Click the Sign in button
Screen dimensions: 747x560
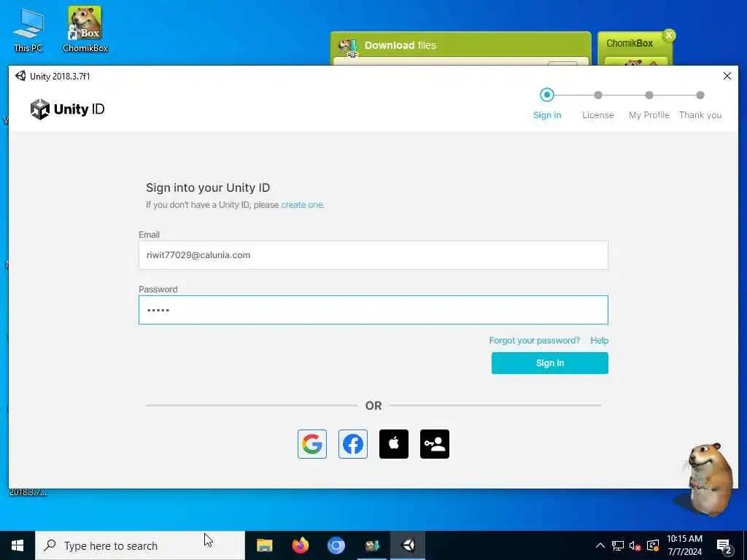pyautogui.click(x=550, y=363)
